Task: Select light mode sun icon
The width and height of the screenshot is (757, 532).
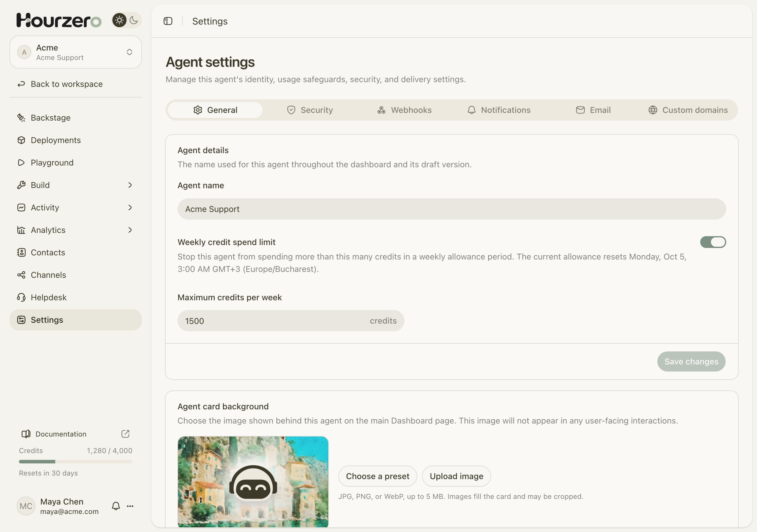Action: tap(119, 20)
